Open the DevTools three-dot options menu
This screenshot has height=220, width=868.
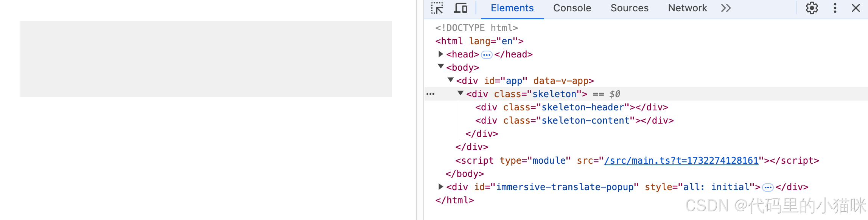[x=835, y=8]
